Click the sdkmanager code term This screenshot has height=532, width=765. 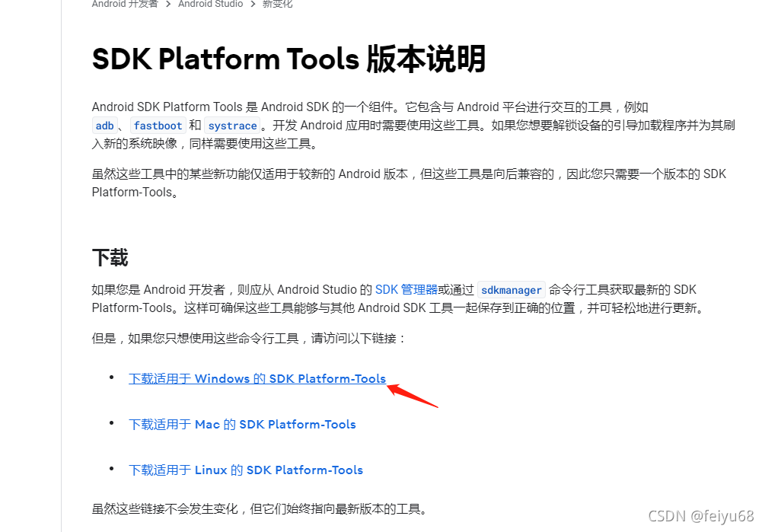[512, 290]
